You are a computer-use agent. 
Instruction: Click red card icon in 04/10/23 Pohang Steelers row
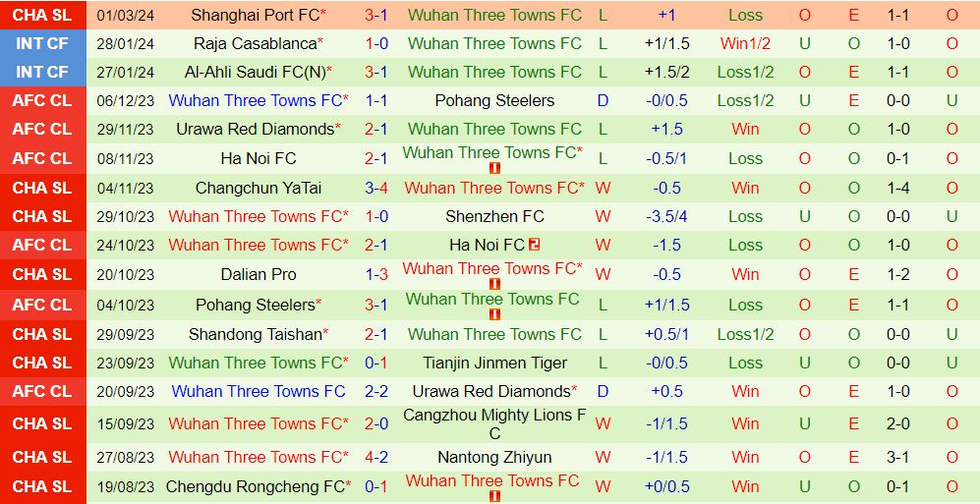(x=494, y=314)
